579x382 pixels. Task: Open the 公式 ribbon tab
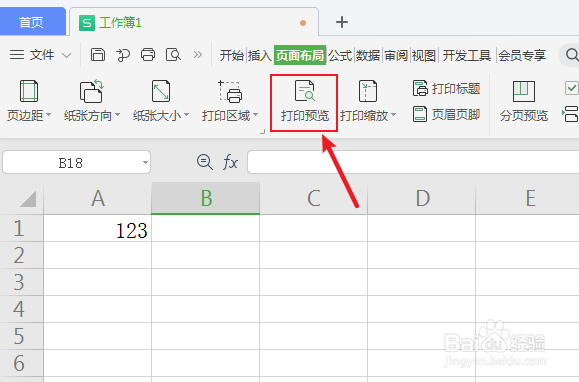(340, 56)
